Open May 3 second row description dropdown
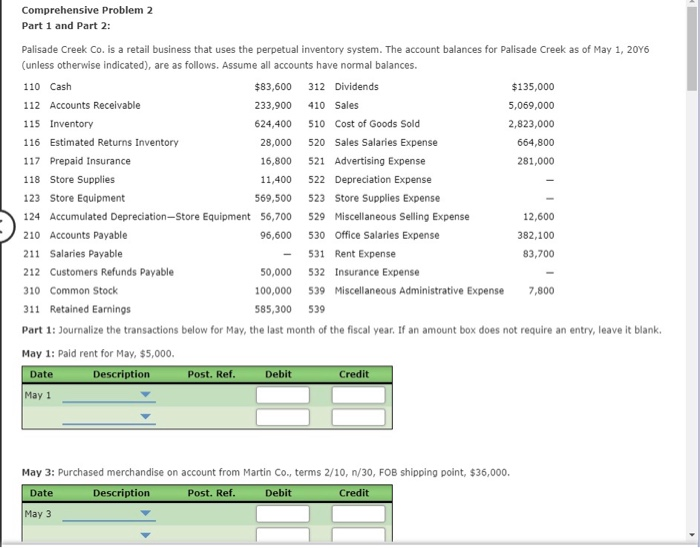700x548 pixels. (x=109, y=535)
